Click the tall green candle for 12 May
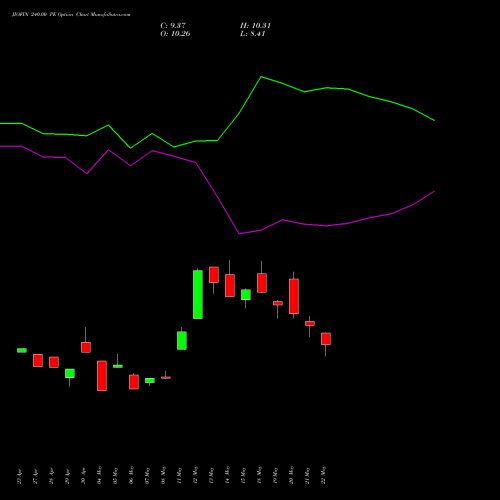This screenshot has width=500, height=500. [198, 294]
